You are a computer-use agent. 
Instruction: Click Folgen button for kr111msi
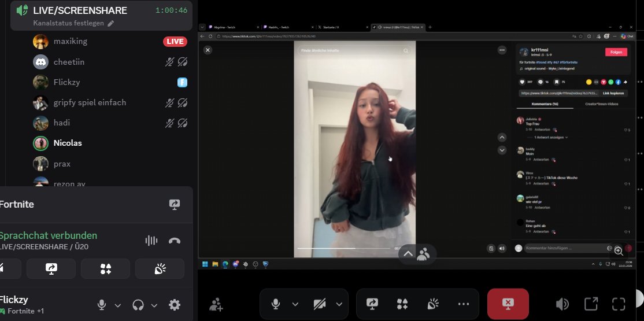[x=616, y=52]
